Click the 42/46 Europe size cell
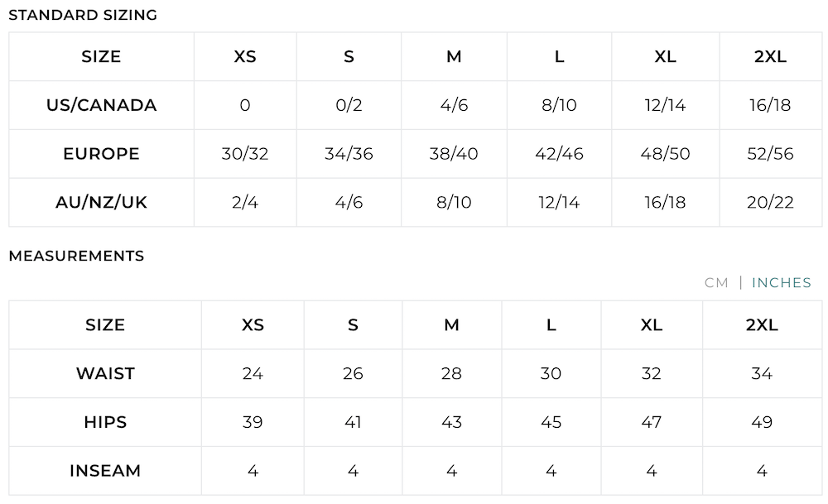 coord(559,154)
